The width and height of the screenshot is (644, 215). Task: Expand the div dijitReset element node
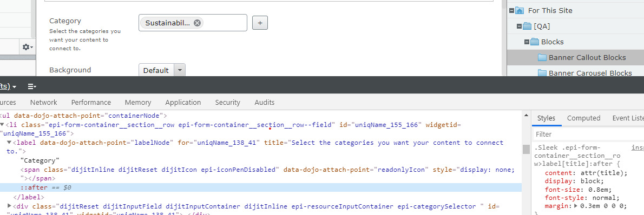[10, 206]
